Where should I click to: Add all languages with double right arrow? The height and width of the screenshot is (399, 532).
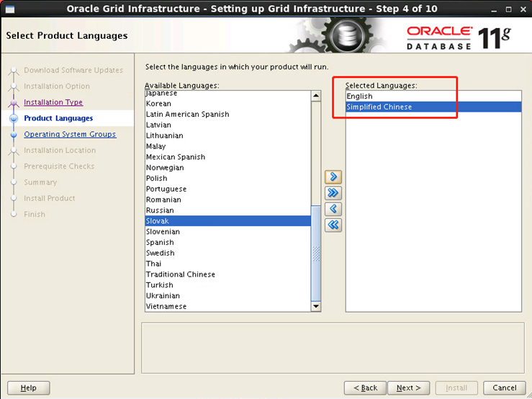click(x=333, y=193)
